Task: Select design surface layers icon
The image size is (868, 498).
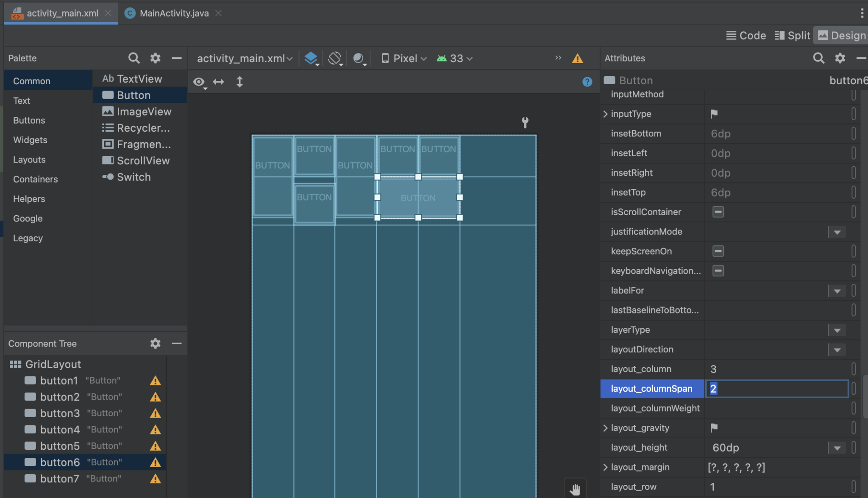Action: click(x=311, y=58)
